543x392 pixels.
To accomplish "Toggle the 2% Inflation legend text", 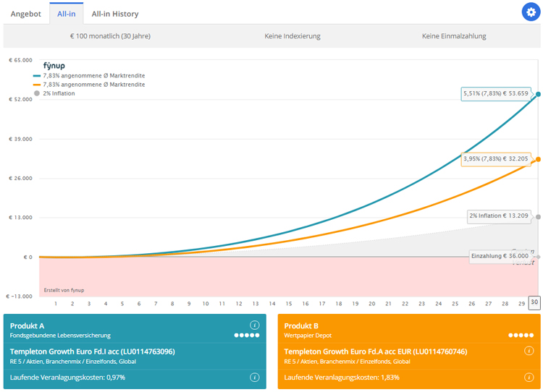I will pyautogui.click(x=59, y=93).
